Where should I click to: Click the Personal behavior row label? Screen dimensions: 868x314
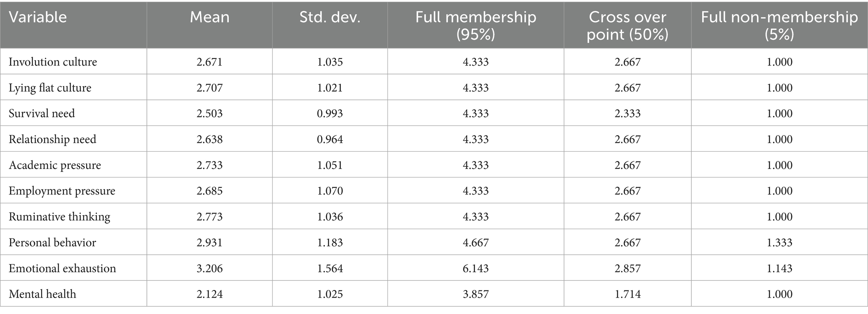52,243
